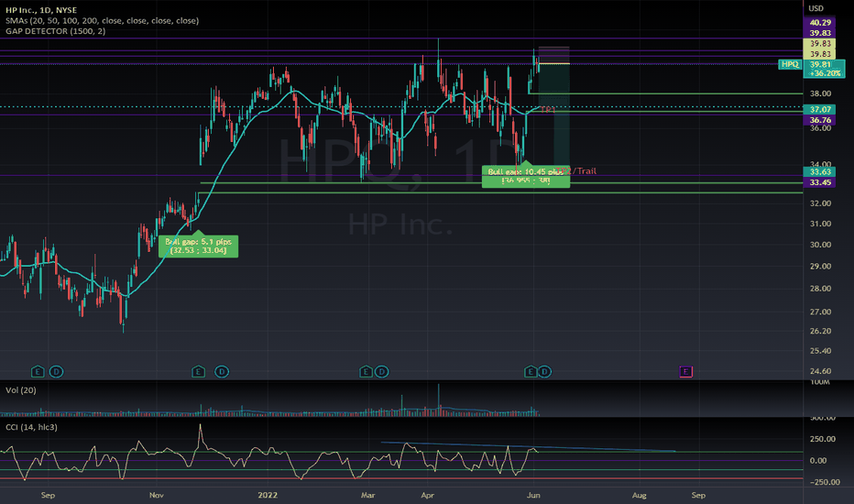Click the purple 39.83 price label
This screenshot has width=854, height=504.
pos(820,33)
